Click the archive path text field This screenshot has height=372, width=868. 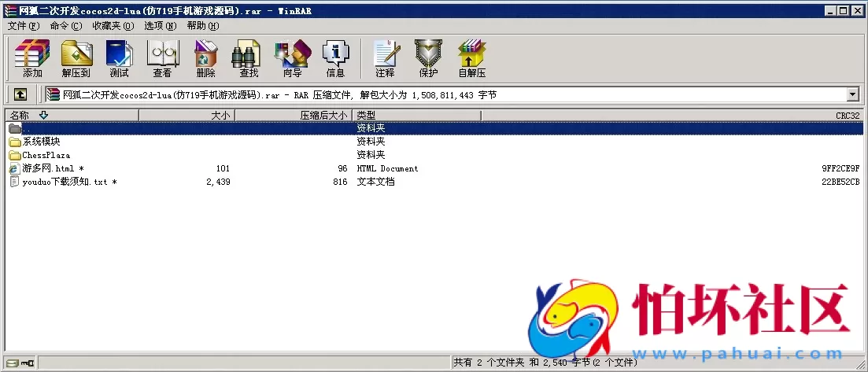pos(445,94)
